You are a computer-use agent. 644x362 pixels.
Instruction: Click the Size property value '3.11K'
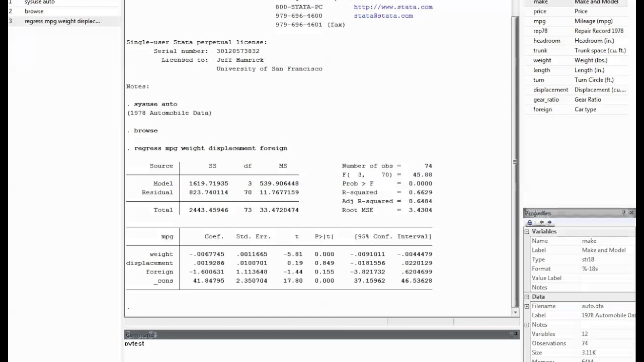point(589,353)
